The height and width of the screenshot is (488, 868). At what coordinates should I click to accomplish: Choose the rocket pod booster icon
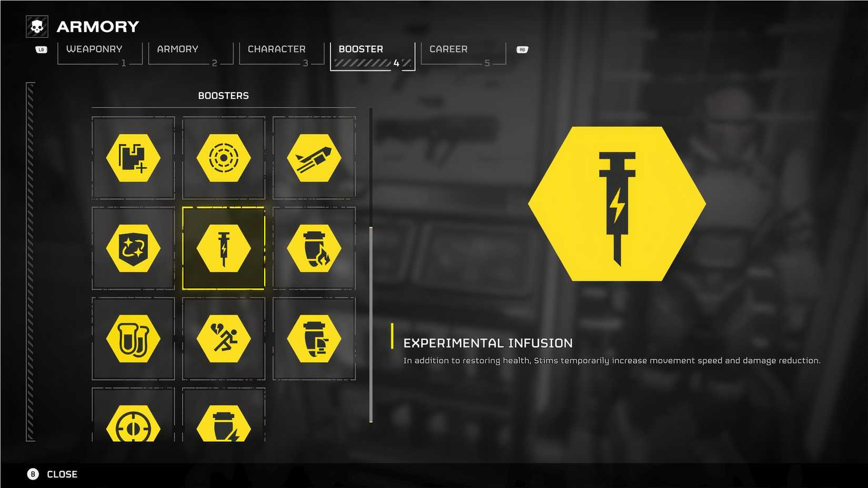pyautogui.click(x=314, y=158)
